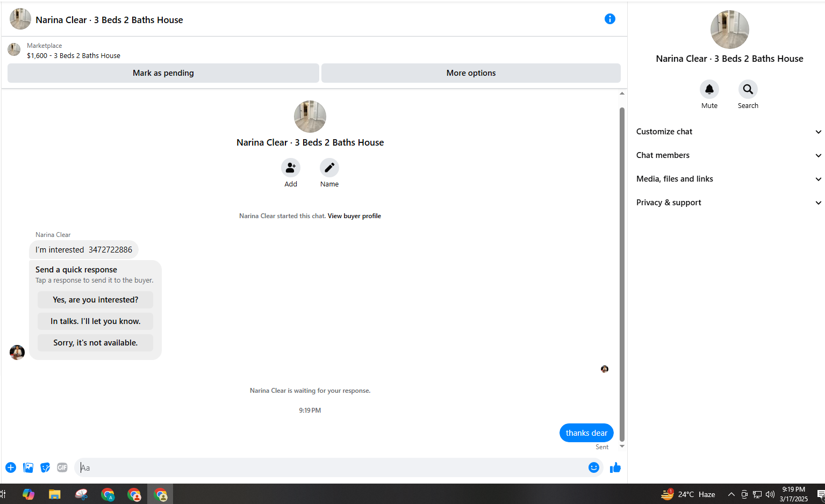825x504 pixels.
Task: Focus the Aa message input field
Action: pyautogui.click(x=331, y=467)
